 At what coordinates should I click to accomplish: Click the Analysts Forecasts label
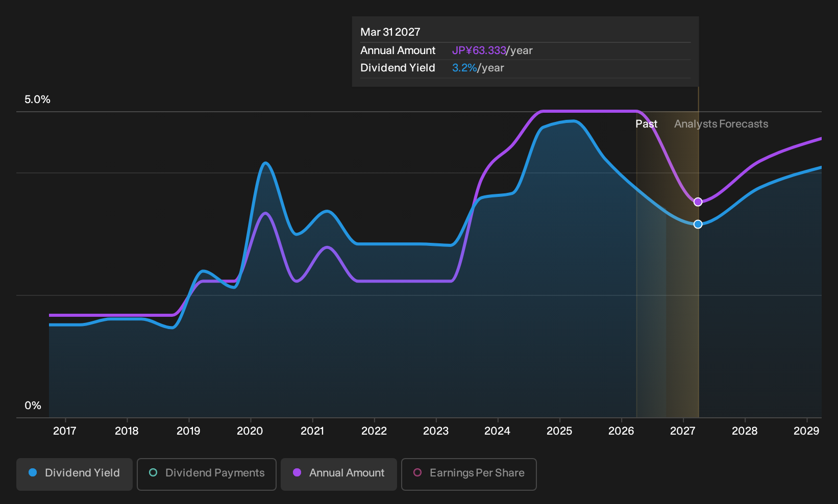(x=721, y=124)
